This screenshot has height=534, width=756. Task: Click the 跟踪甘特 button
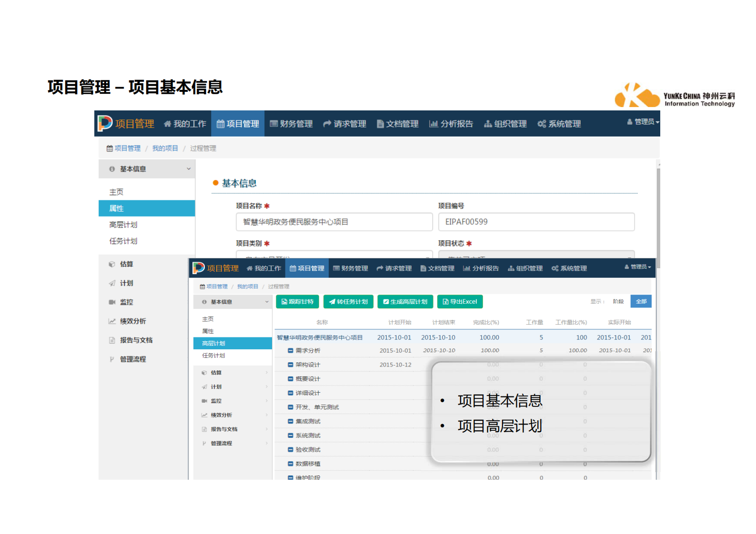(298, 302)
